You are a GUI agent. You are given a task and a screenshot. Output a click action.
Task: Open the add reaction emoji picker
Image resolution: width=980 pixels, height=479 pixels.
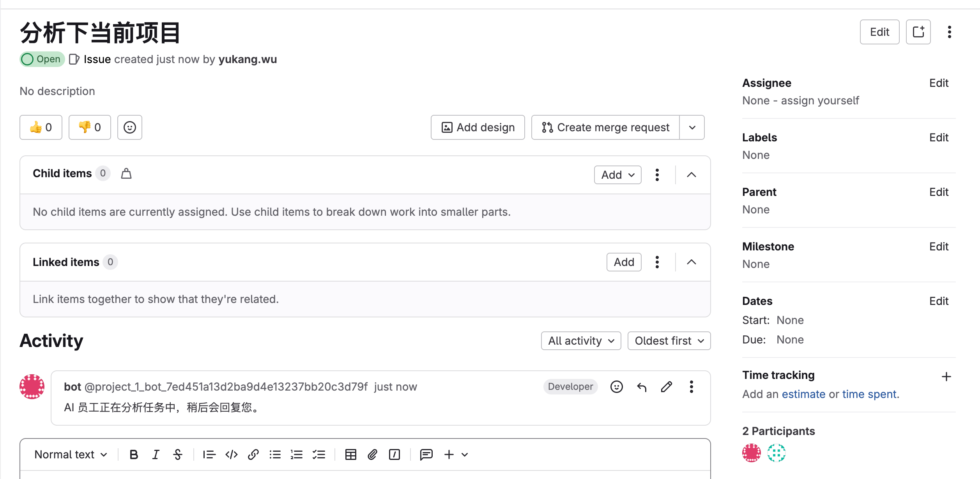click(x=130, y=127)
